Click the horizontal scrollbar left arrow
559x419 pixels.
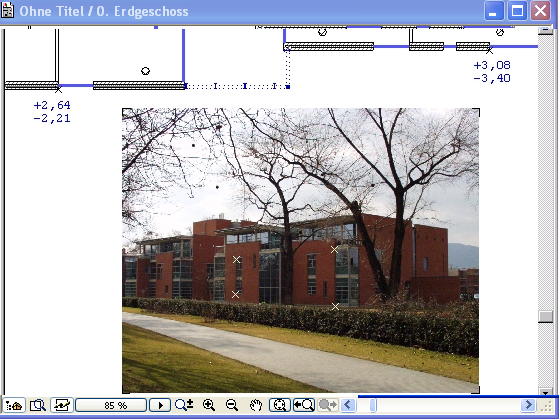(348, 405)
